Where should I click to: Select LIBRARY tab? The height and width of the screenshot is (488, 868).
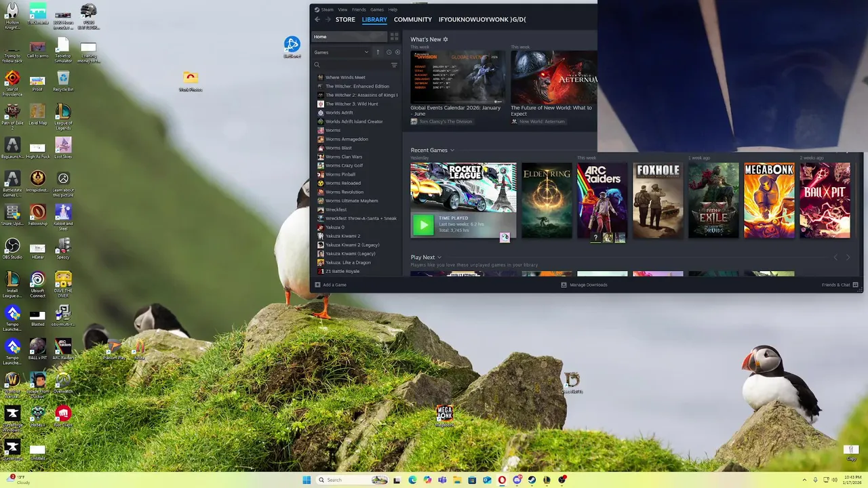374,20
